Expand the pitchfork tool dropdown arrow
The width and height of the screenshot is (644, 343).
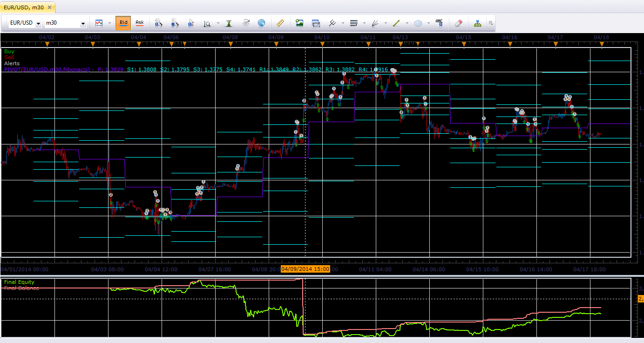(343, 23)
